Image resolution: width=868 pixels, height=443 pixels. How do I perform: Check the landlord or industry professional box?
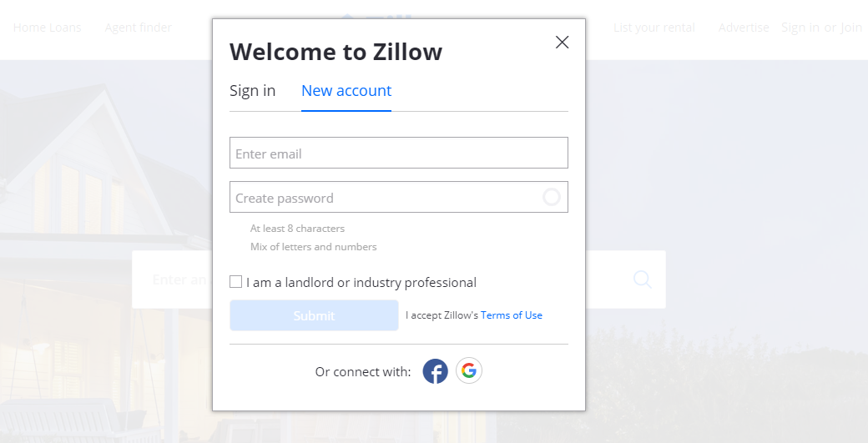(236, 282)
